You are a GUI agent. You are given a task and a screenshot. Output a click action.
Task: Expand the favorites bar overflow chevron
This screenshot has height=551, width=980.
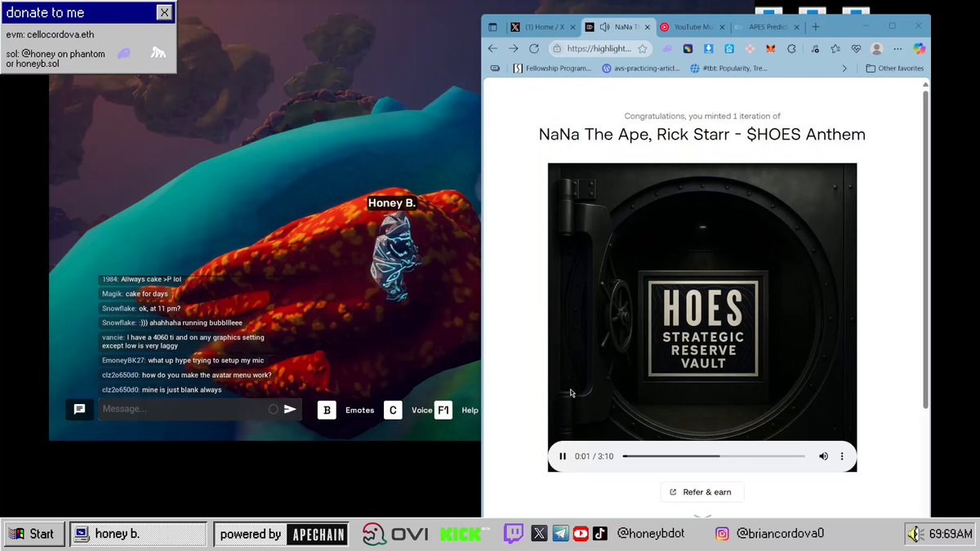click(844, 69)
